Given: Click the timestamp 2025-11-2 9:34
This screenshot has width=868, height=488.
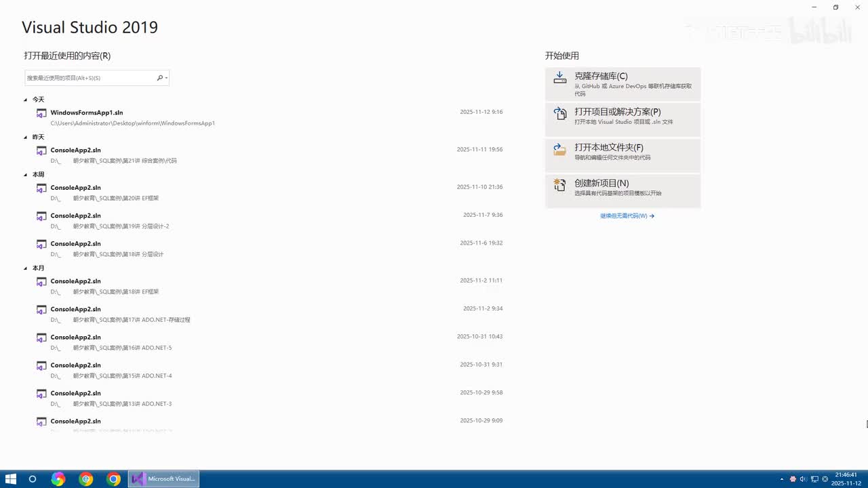Looking at the screenshot, I should click(483, 308).
